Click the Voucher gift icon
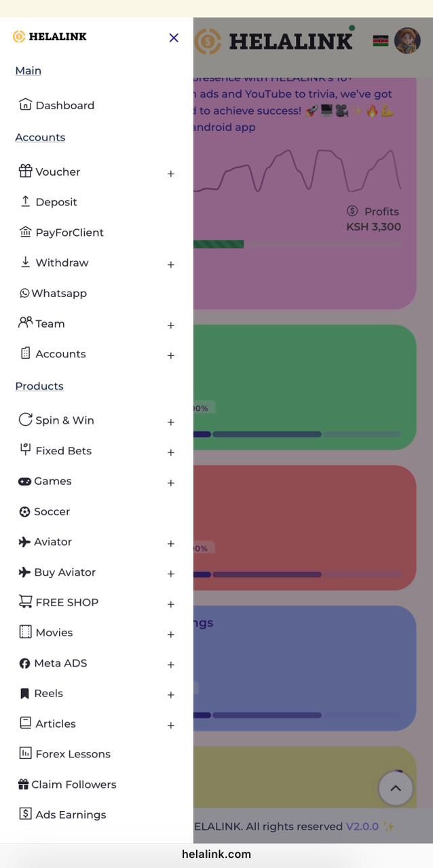This screenshot has width=433, height=868. pyautogui.click(x=25, y=171)
